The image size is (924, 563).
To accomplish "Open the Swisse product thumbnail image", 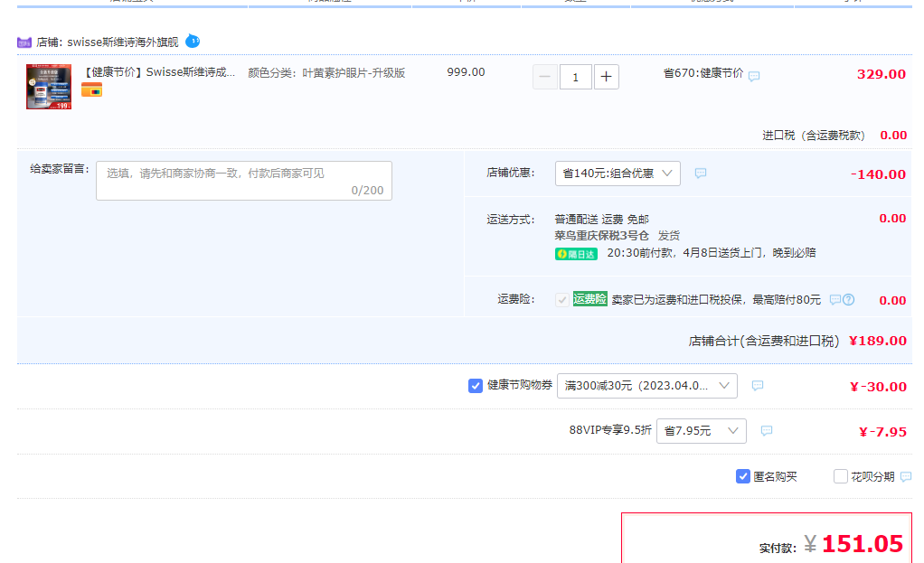I will pyautogui.click(x=49, y=87).
